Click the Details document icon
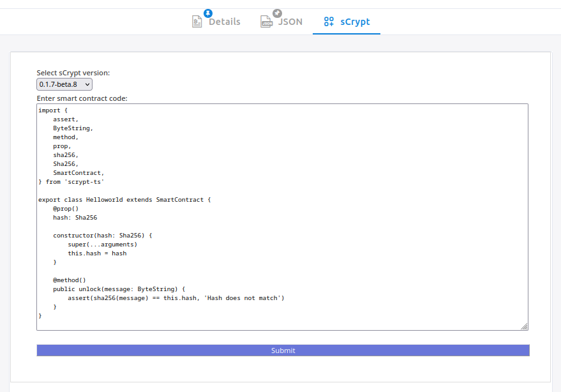The image size is (561, 392). (x=197, y=22)
